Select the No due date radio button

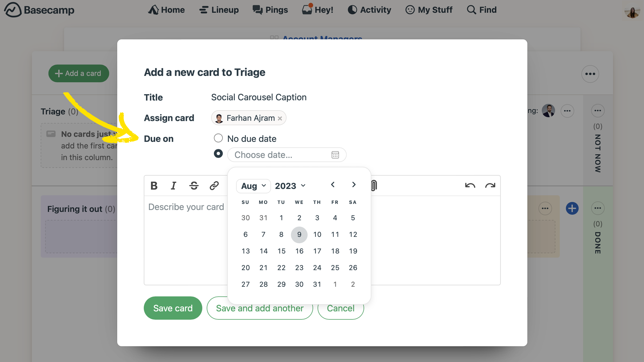click(x=218, y=138)
